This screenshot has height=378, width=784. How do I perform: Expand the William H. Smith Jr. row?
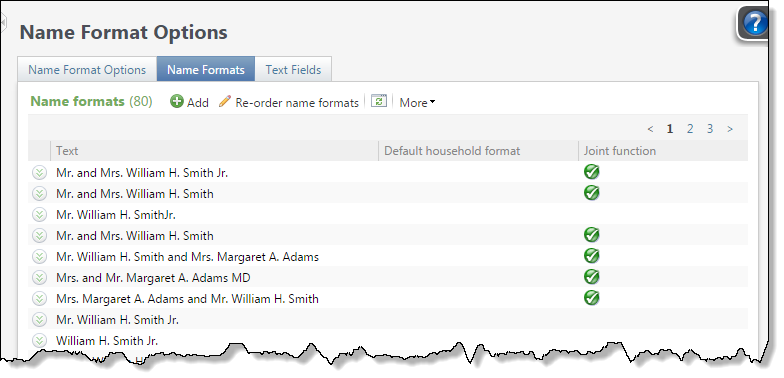[x=39, y=341]
